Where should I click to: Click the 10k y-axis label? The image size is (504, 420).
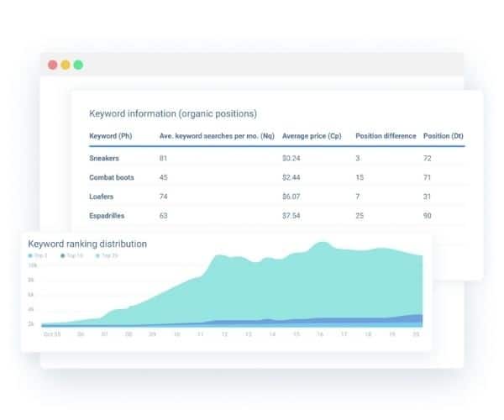[x=33, y=265]
